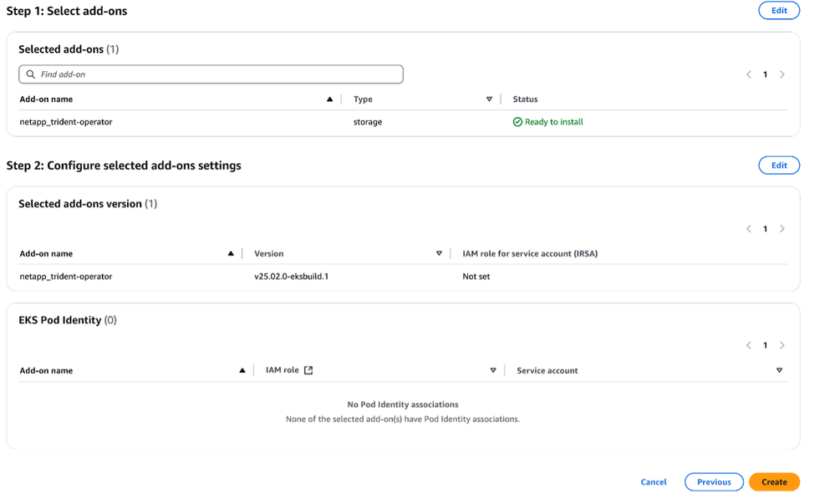This screenshot has height=504, width=835.
Task: Go to next page in Selected add-ons
Action: (782, 74)
